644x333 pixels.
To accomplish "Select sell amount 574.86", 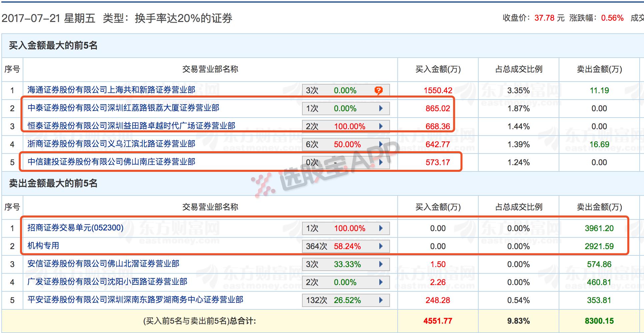I will click(599, 264).
